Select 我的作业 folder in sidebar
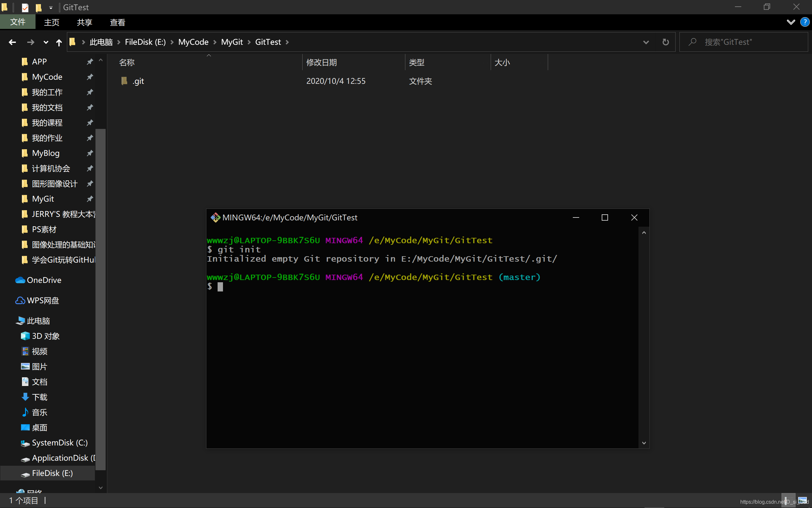812x508 pixels. click(x=47, y=138)
